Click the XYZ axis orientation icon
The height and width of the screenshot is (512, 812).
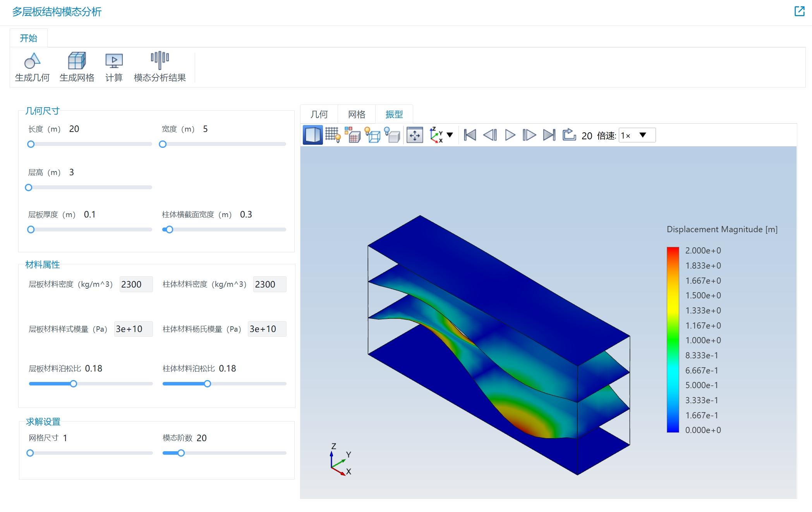436,135
